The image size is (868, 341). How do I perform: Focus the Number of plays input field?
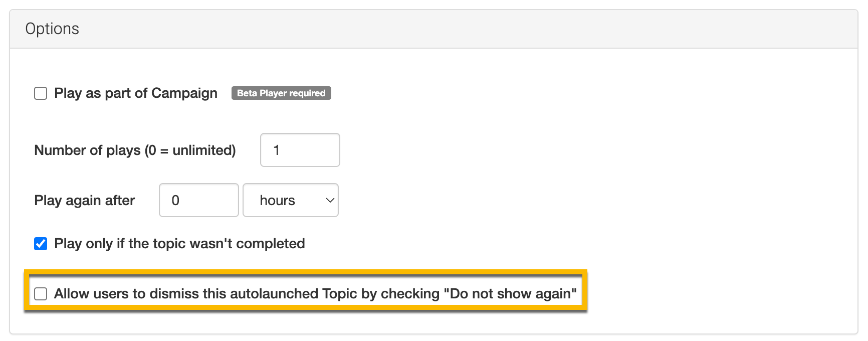[300, 150]
